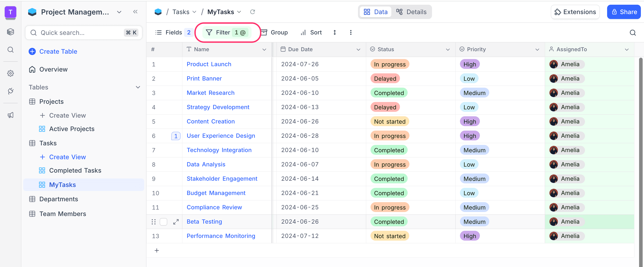
Task: Collapse the sidebar with the double-chevron icon
Action: (135, 11)
